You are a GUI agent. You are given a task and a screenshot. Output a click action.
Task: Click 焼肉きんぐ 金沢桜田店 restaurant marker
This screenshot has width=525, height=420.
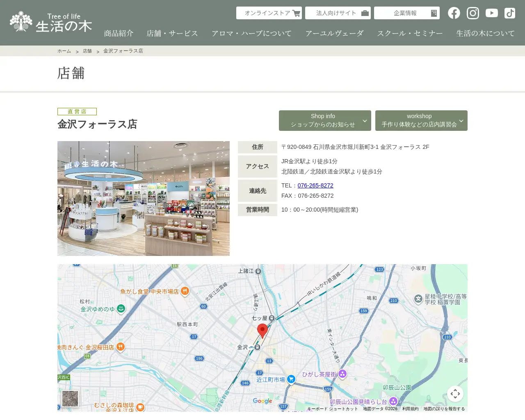point(120,347)
